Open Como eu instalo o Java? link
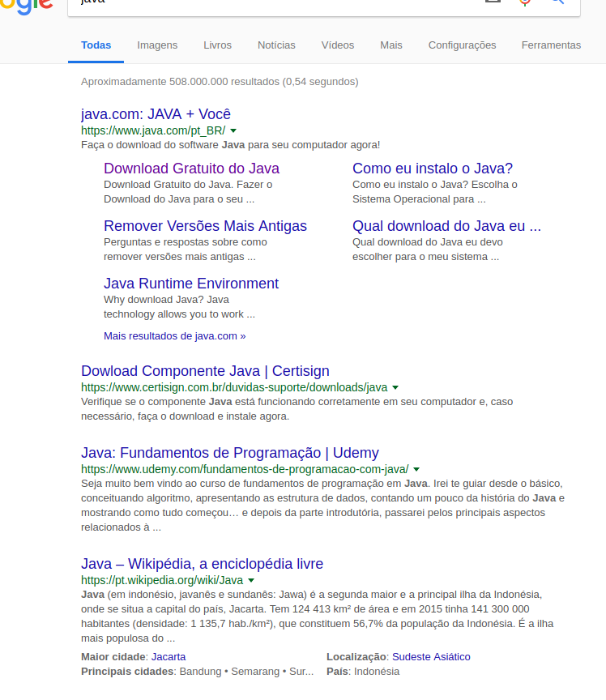The height and width of the screenshot is (700, 606). click(433, 169)
